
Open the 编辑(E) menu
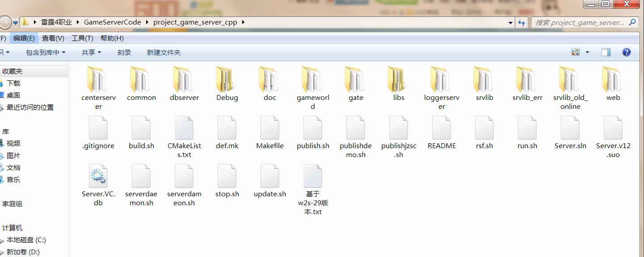[24, 38]
